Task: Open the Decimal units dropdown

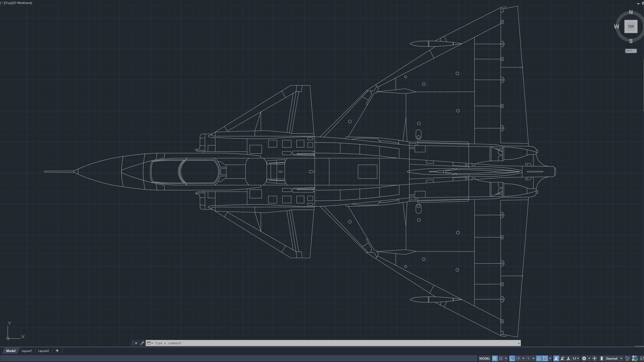Action: coord(615,358)
